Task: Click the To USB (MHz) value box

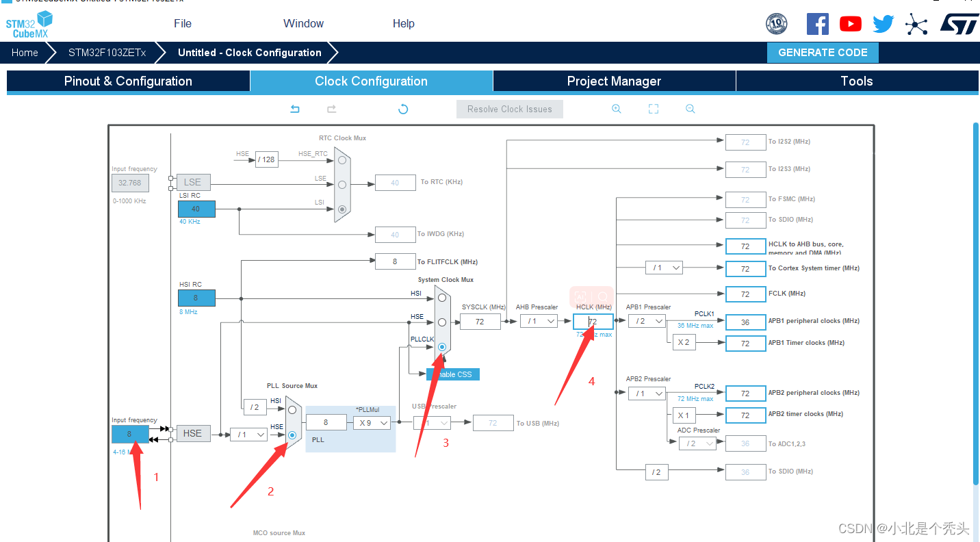Action: [493, 423]
